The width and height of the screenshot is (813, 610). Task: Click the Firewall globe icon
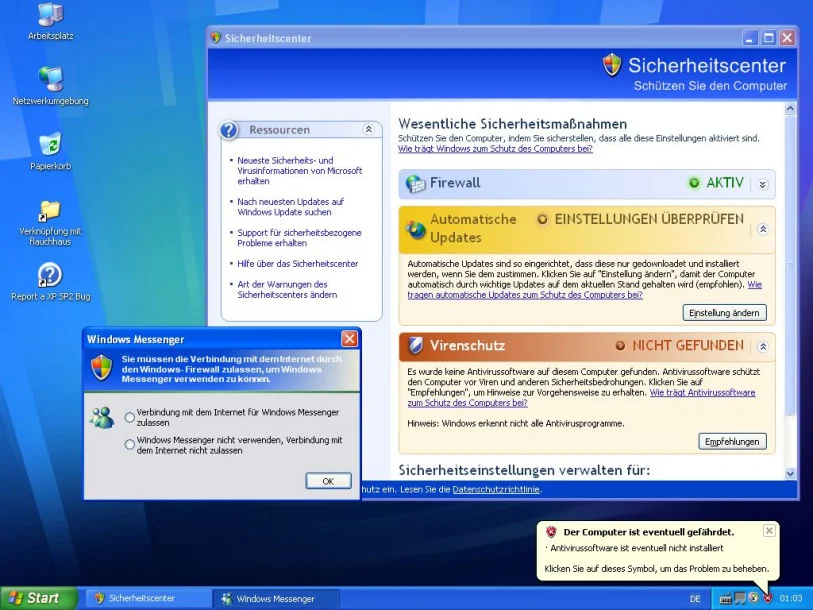point(415,184)
